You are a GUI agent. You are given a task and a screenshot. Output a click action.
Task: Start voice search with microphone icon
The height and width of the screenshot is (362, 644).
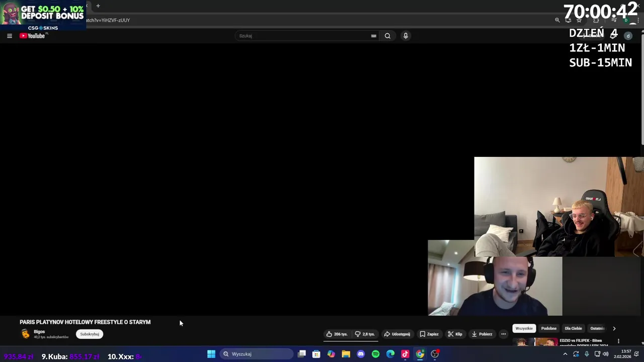point(406,36)
